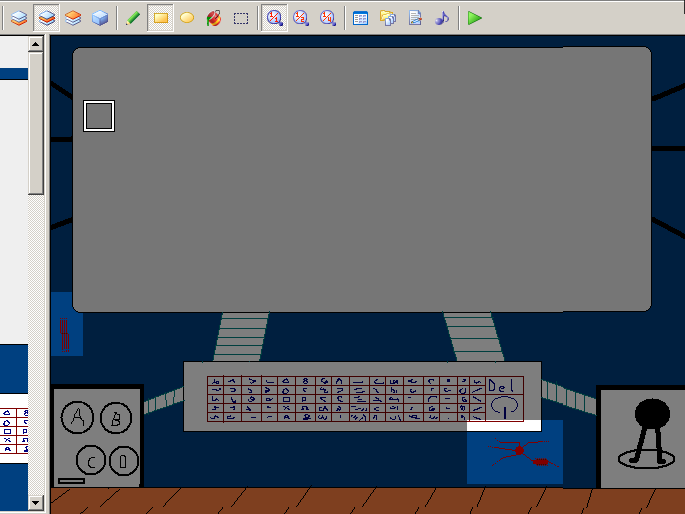
Task: Set zoom to 1/4 magnifier
Action: click(x=328, y=18)
